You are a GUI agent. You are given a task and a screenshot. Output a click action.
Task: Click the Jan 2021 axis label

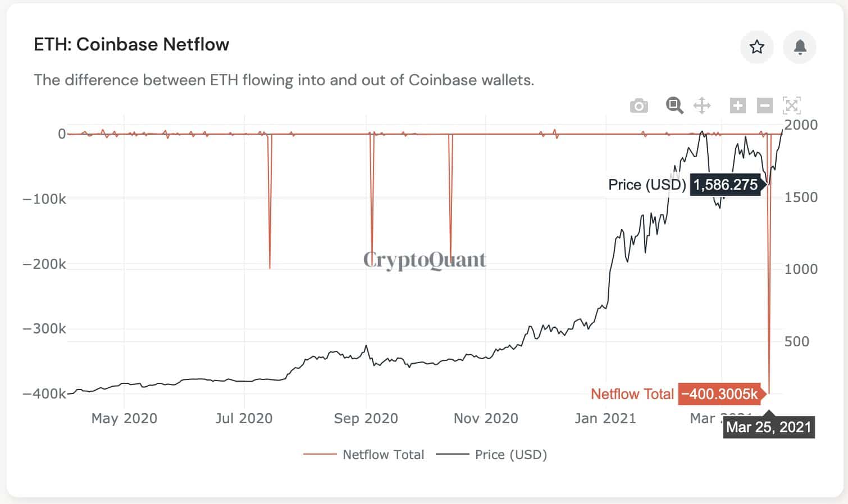tap(605, 418)
